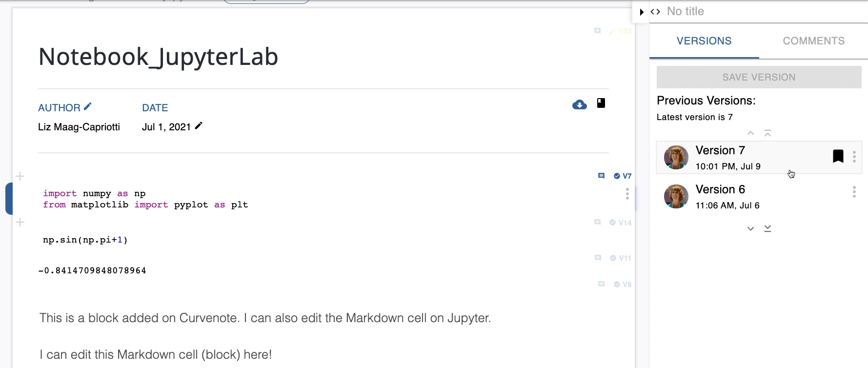The width and height of the screenshot is (868, 368).
Task: Click the cloud download icon
Action: coord(580,104)
